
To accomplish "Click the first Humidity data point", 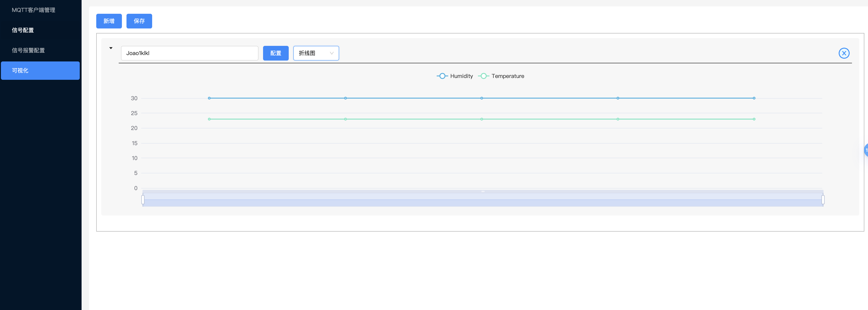I will tap(209, 98).
